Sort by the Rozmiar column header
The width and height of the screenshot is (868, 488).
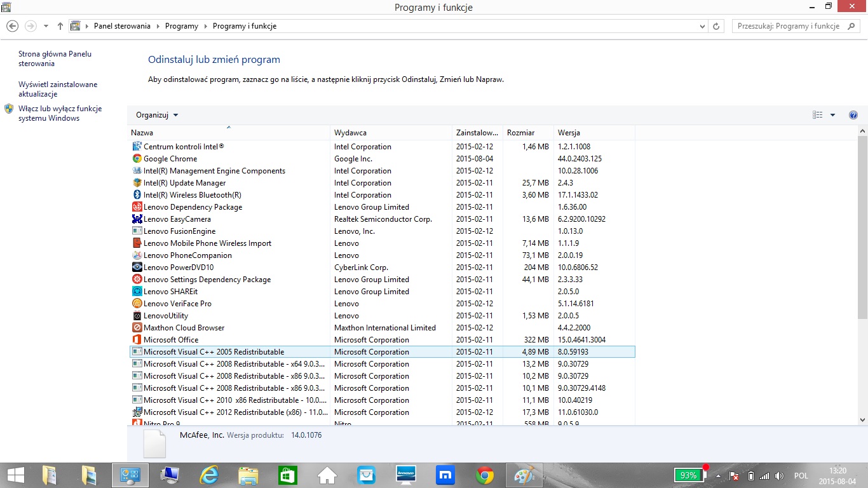pos(528,133)
